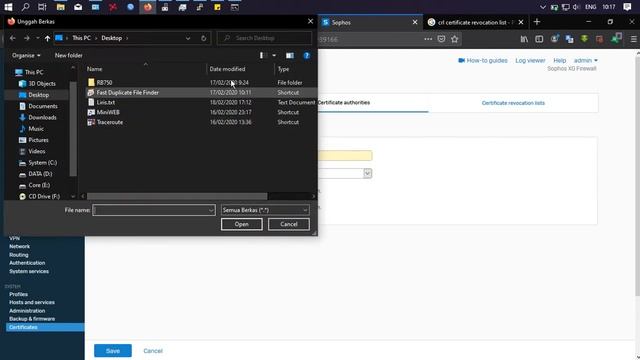The width and height of the screenshot is (640, 360).
Task: Expand the File name dropdown arrow
Action: pyautogui.click(x=211, y=210)
